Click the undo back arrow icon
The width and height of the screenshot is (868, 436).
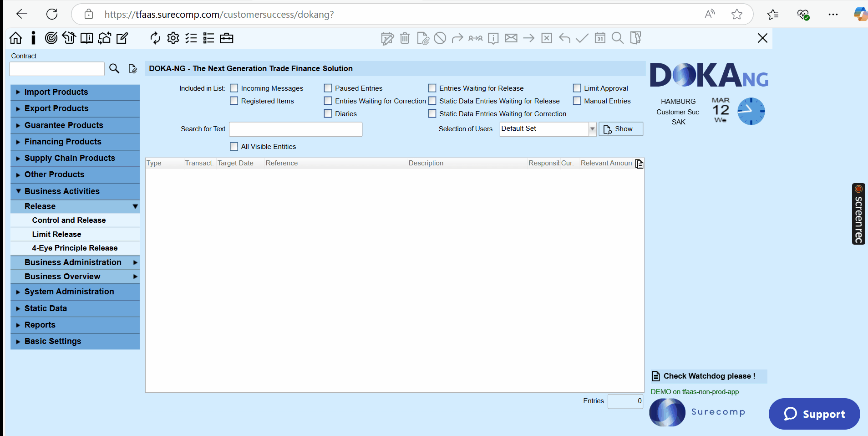[564, 38]
